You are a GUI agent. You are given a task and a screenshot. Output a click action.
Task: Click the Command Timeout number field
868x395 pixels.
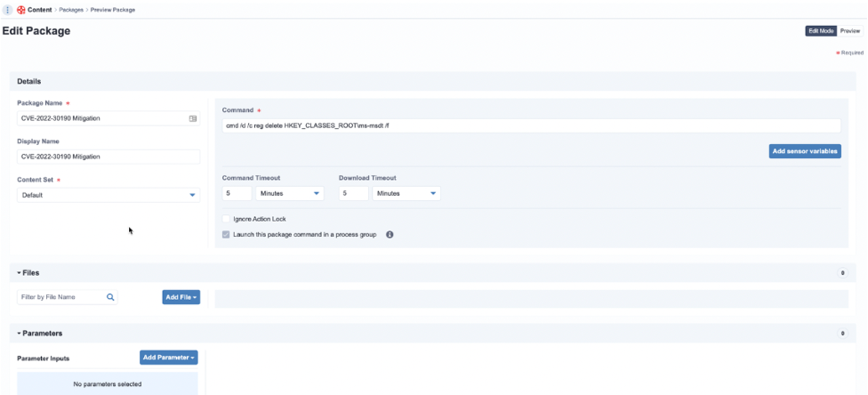click(237, 193)
